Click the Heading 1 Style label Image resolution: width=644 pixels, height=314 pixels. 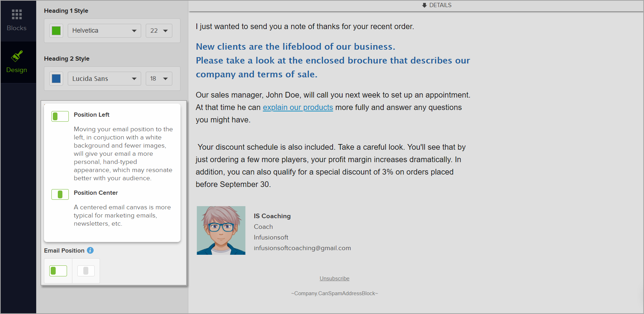tap(66, 11)
